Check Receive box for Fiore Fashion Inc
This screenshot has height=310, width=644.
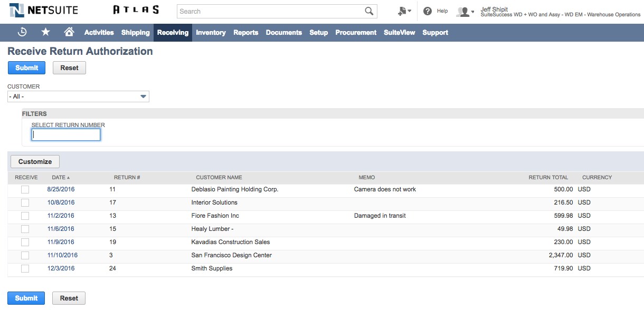tap(25, 216)
